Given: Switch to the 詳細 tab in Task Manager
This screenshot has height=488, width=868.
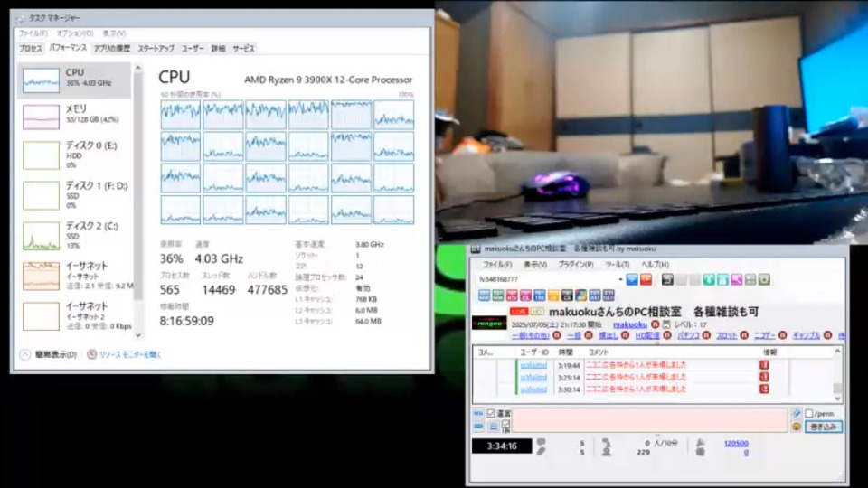Looking at the screenshot, I should (218, 49).
